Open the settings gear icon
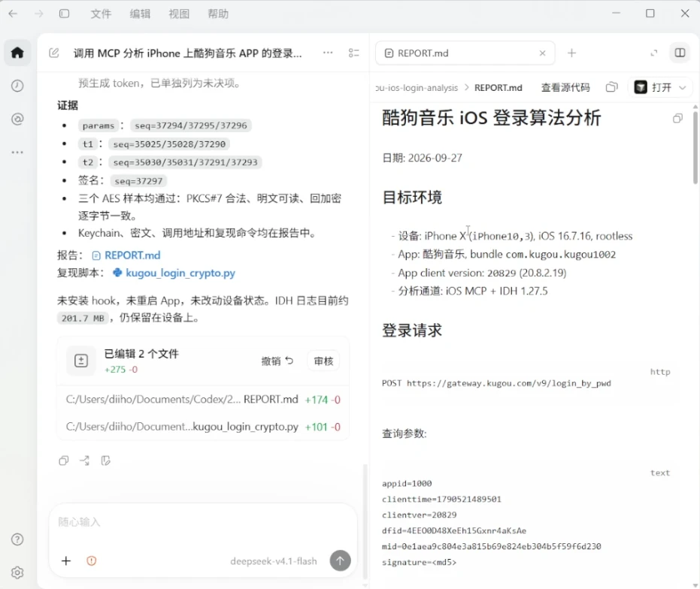This screenshot has width=700, height=589. click(x=17, y=572)
